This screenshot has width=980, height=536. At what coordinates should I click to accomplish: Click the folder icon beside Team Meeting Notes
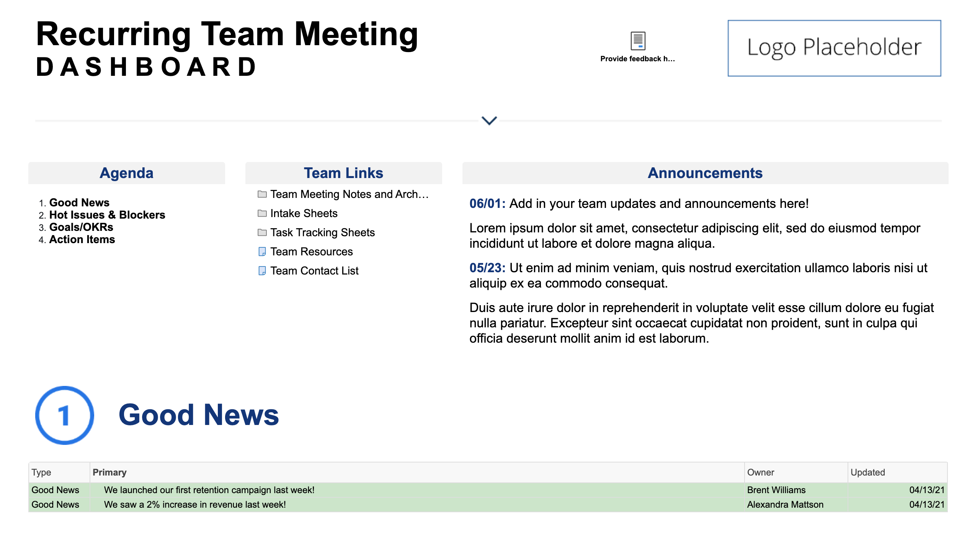pos(262,194)
